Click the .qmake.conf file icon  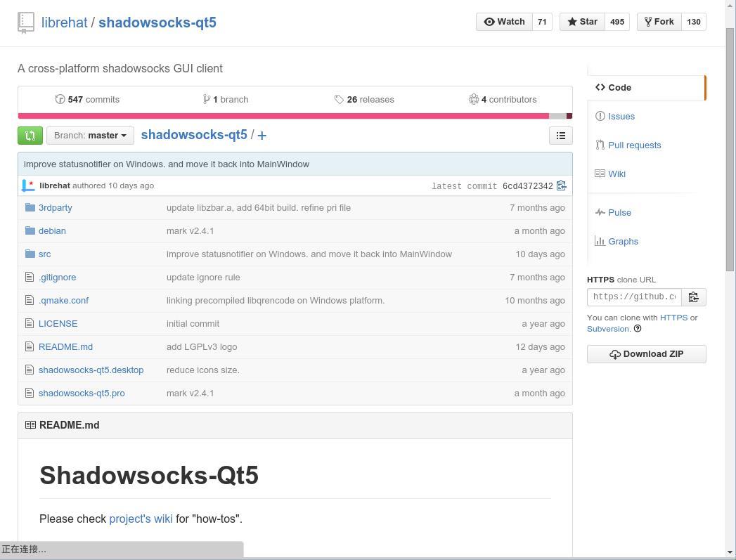click(x=30, y=300)
